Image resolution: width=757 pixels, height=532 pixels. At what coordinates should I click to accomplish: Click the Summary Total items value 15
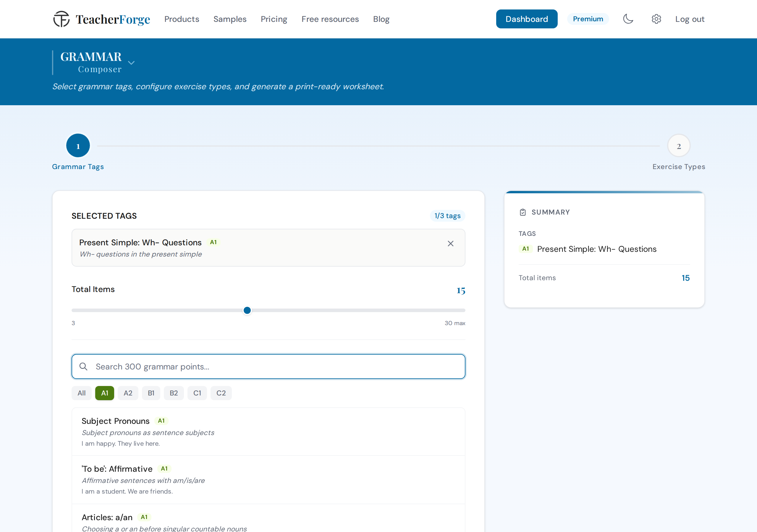(685, 278)
